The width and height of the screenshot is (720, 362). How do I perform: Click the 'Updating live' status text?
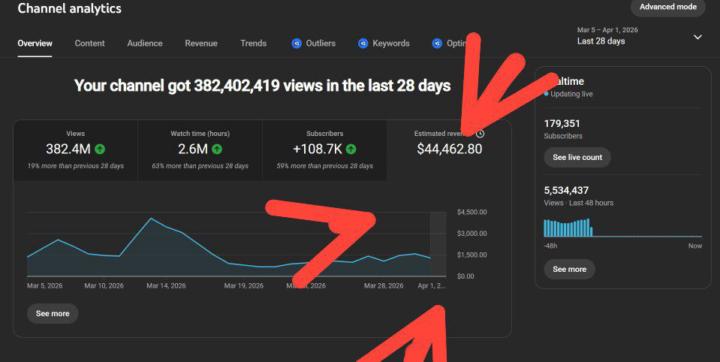(x=571, y=94)
